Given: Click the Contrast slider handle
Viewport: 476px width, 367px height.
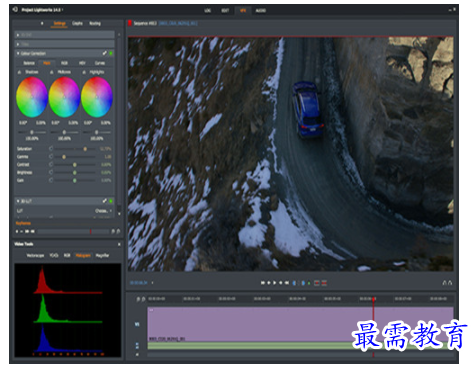Looking at the screenshot, I should tap(75, 165).
